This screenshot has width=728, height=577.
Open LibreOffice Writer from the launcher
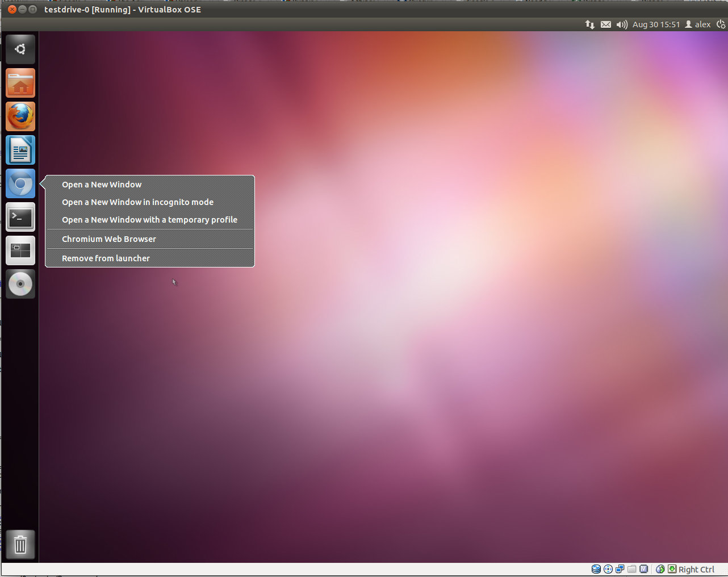pos(20,150)
